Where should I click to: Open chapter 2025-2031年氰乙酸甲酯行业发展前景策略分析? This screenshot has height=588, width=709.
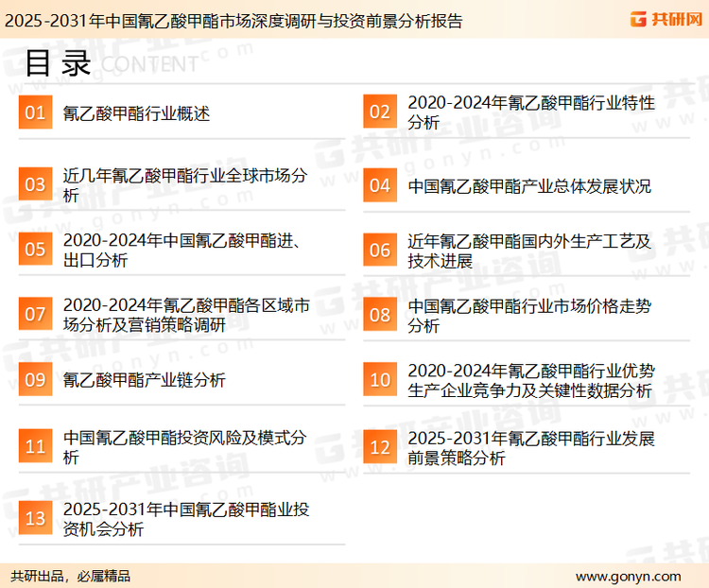pyautogui.click(x=531, y=448)
